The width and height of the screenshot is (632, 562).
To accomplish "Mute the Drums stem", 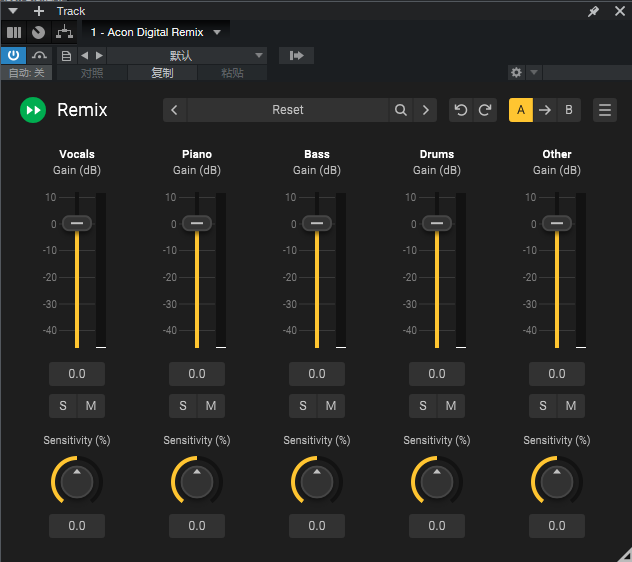I will 451,406.
